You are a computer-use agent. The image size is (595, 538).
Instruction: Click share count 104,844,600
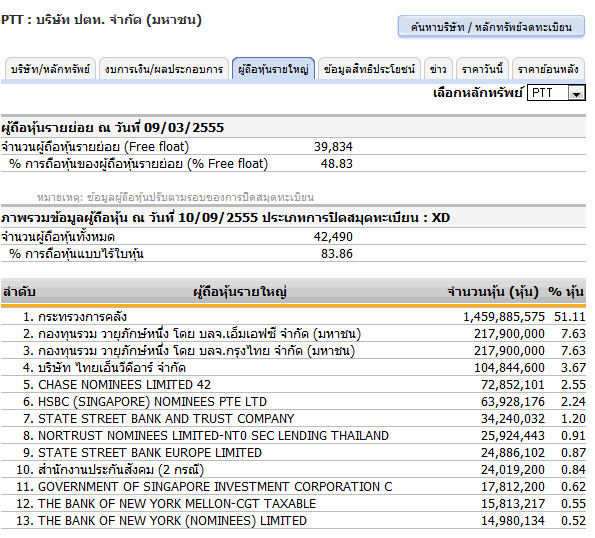tap(509, 368)
